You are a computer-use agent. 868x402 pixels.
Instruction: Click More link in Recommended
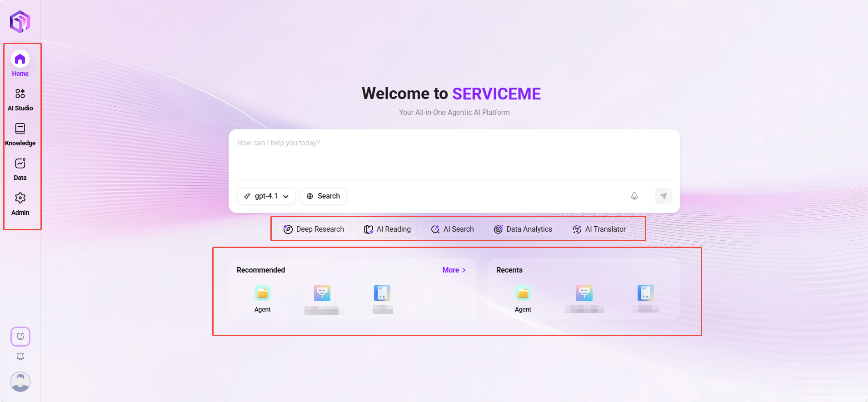point(454,270)
